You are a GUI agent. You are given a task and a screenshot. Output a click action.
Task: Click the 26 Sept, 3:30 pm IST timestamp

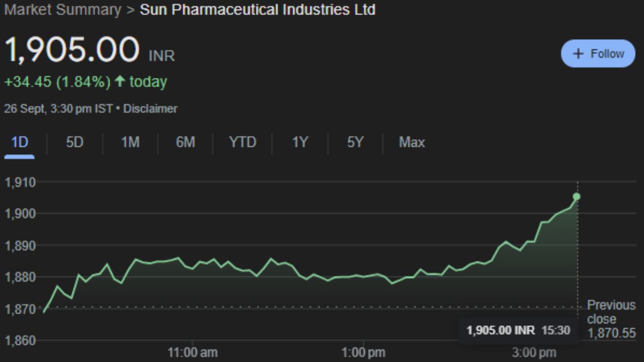pyautogui.click(x=58, y=109)
